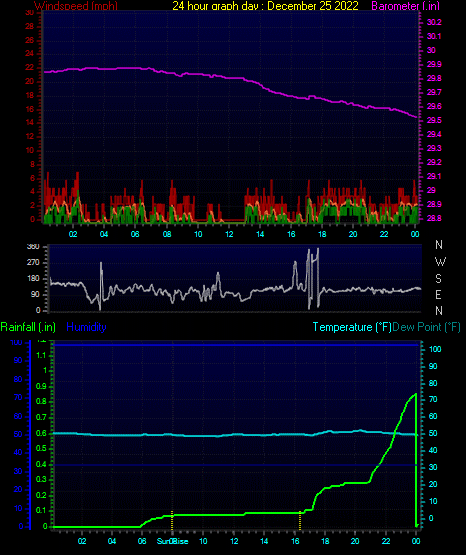The height and width of the screenshot is (555, 466).
Task: Click the 100 temperature scale value
Action: (435, 349)
